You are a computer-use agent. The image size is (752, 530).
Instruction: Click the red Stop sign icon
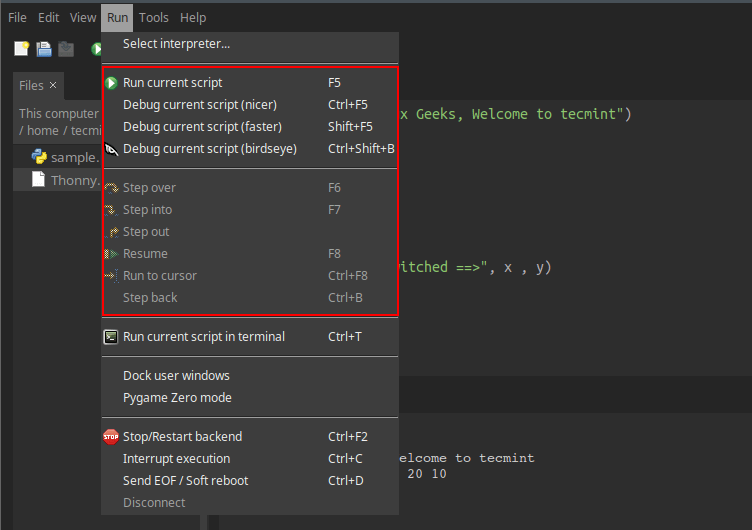tap(111, 437)
